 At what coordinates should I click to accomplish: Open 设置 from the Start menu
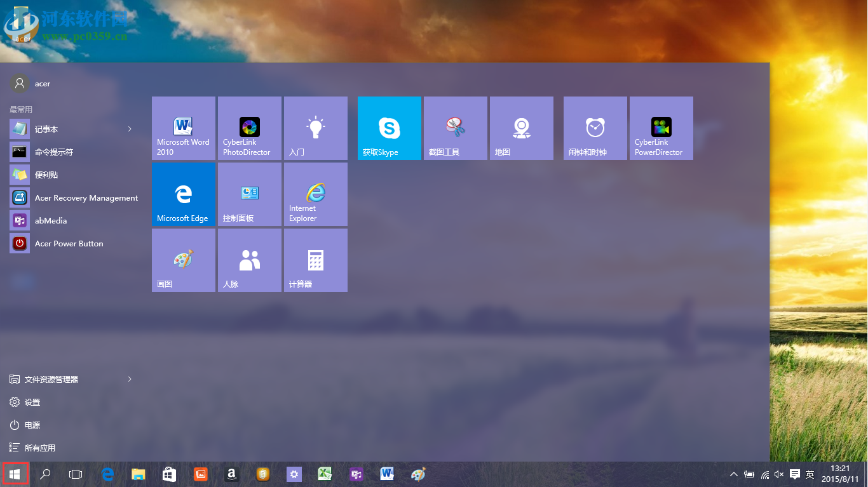[x=32, y=402]
